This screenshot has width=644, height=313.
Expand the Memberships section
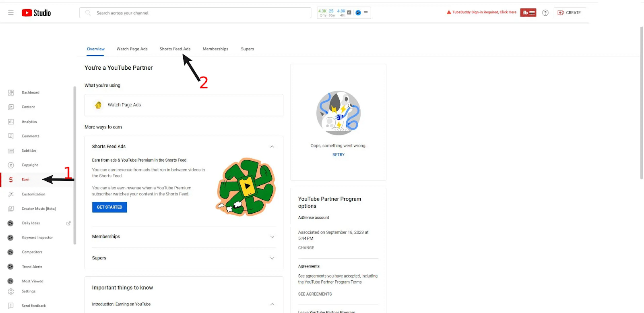click(272, 237)
